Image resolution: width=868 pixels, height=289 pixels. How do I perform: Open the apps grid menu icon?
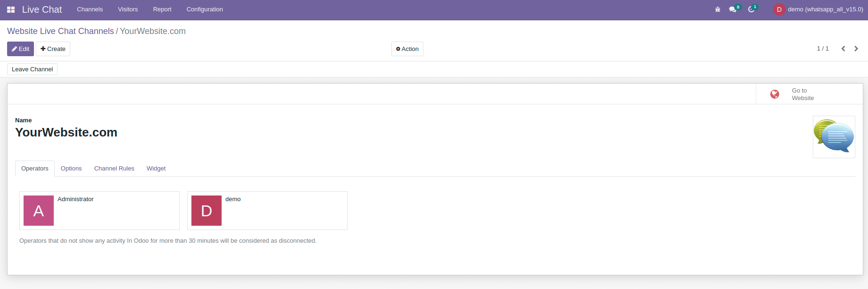pos(11,9)
